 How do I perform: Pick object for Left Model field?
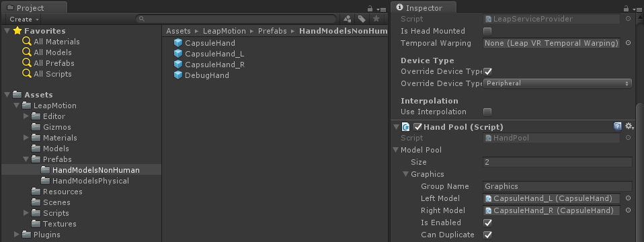628,198
